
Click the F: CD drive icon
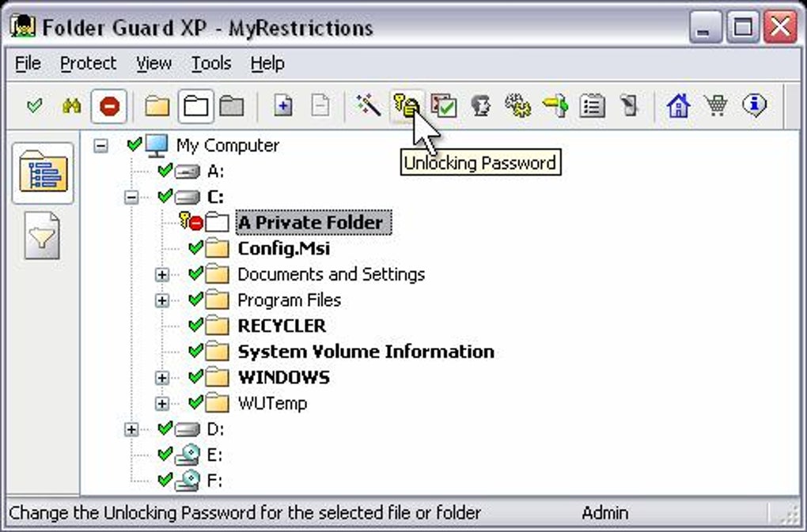[x=188, y=481]
